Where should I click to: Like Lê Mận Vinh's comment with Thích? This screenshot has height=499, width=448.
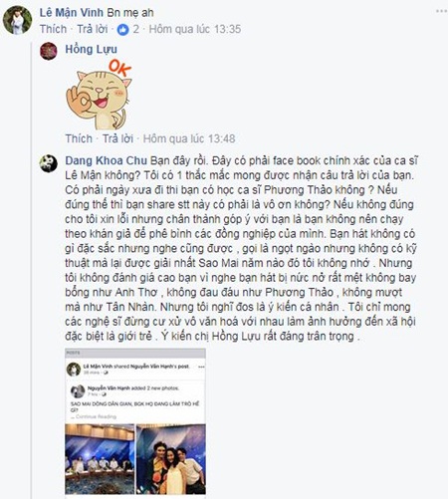pyautogui.click(x=53, y=29)
